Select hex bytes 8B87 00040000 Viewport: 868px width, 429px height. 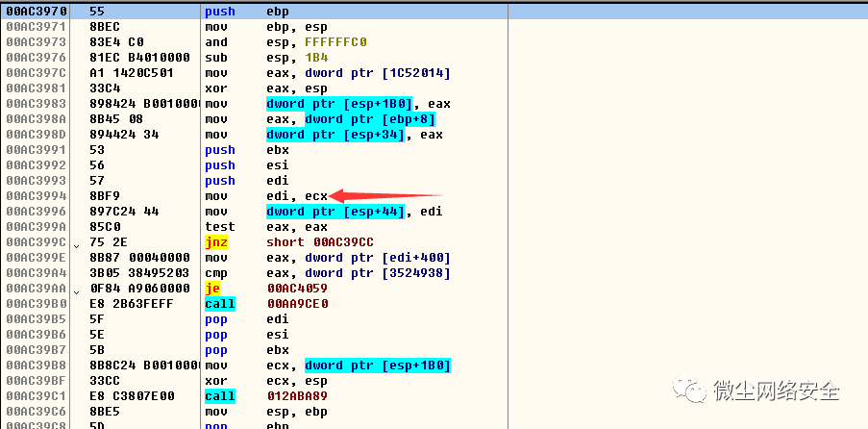point(139,258)
